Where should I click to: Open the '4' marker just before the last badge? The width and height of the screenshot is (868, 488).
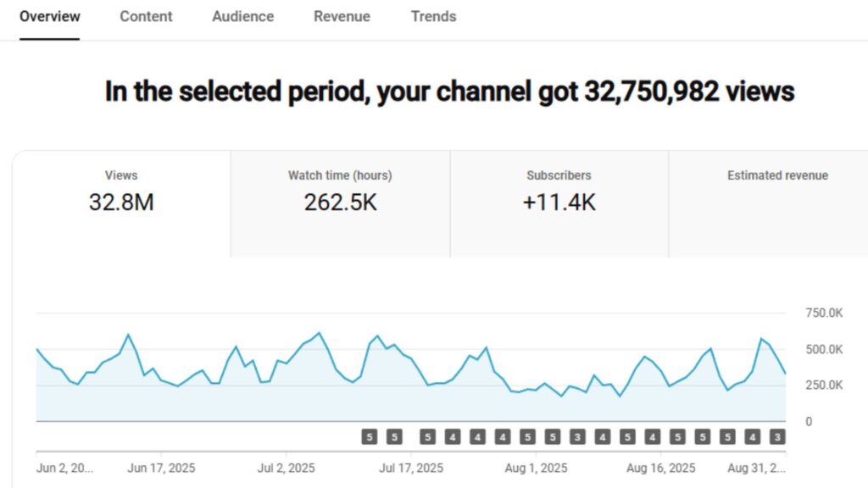(752, 437)
